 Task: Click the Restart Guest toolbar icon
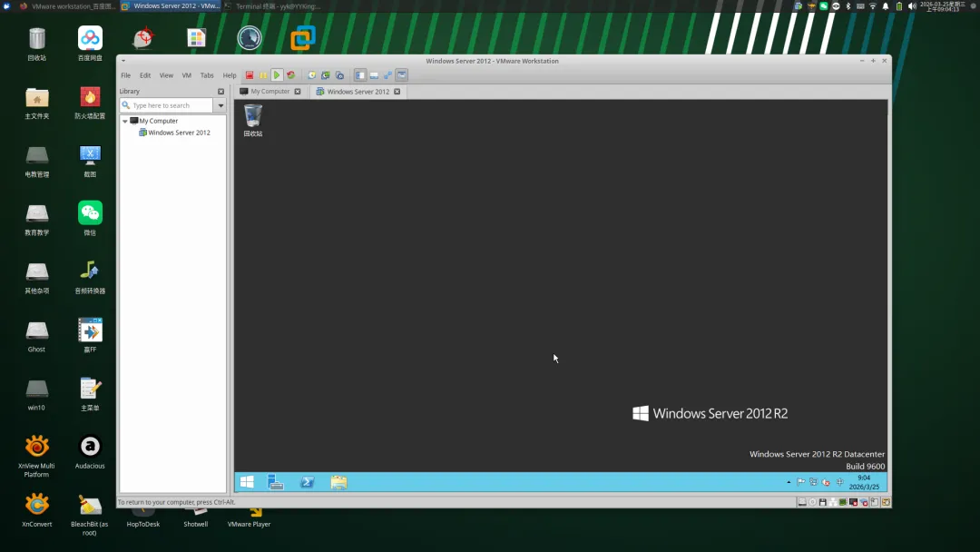[x=290, y=75]
